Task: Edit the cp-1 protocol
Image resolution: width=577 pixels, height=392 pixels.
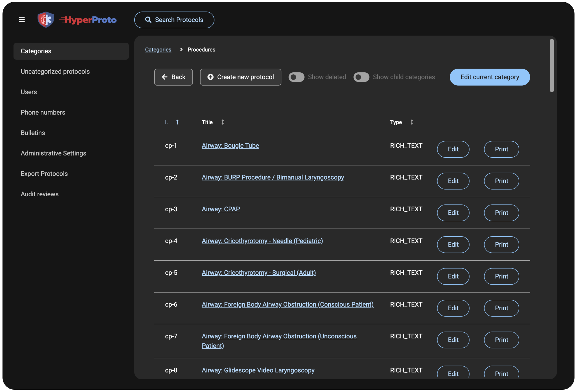Action: (453, 149)
